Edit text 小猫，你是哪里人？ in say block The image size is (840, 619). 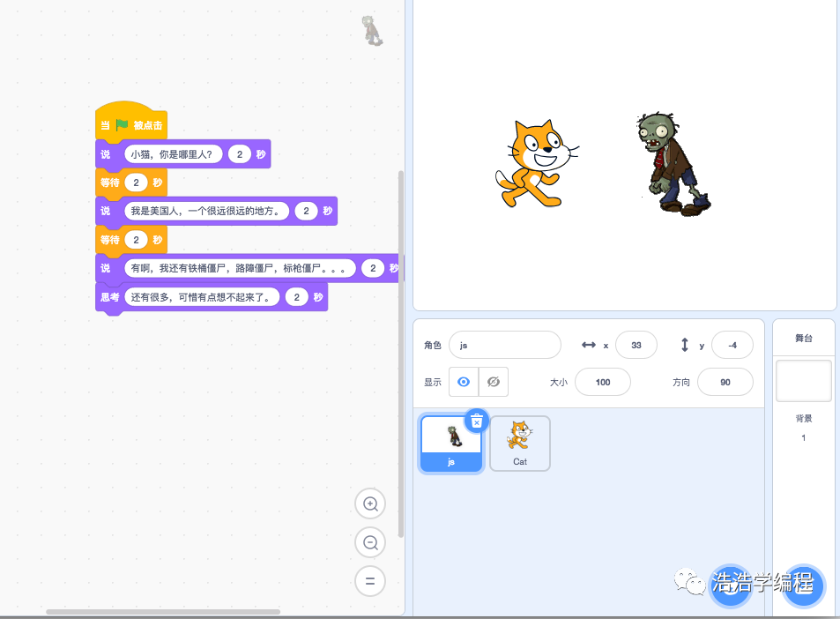pyautogui.click(x=174, y=154)
